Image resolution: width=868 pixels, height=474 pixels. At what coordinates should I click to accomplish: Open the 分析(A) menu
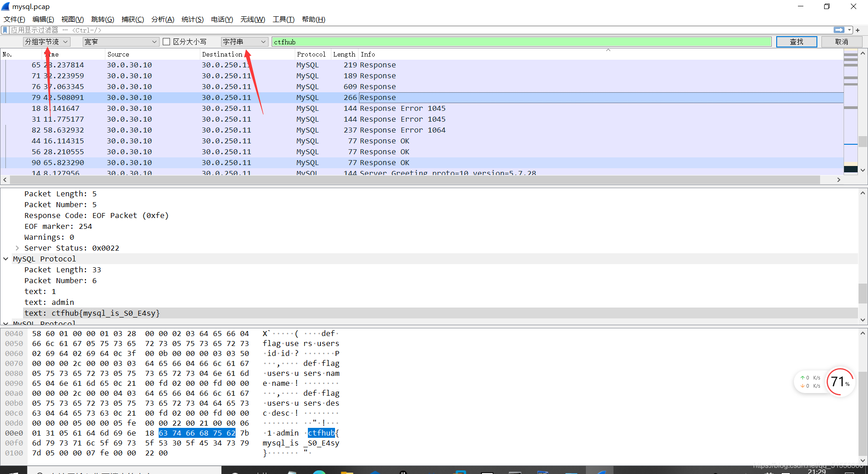[163, 19]
